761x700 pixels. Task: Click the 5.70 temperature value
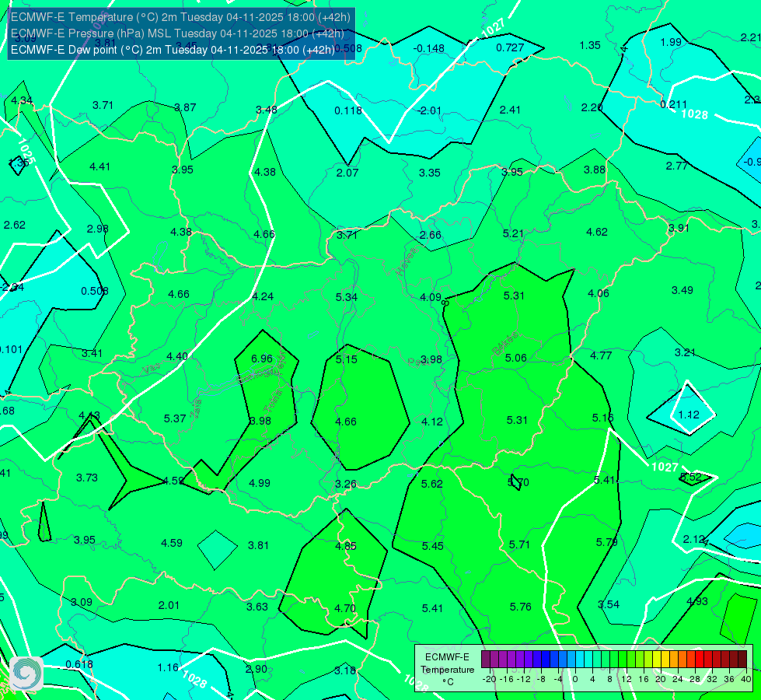point(518,482)
